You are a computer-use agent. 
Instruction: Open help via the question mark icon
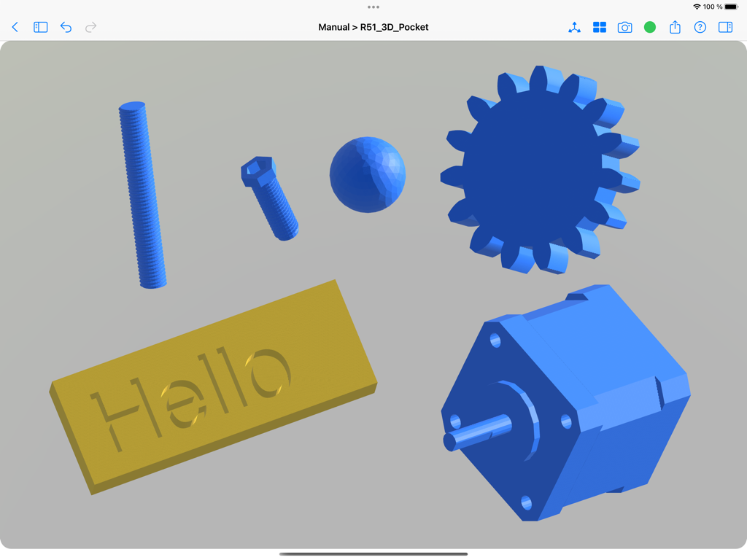[700, 27]
